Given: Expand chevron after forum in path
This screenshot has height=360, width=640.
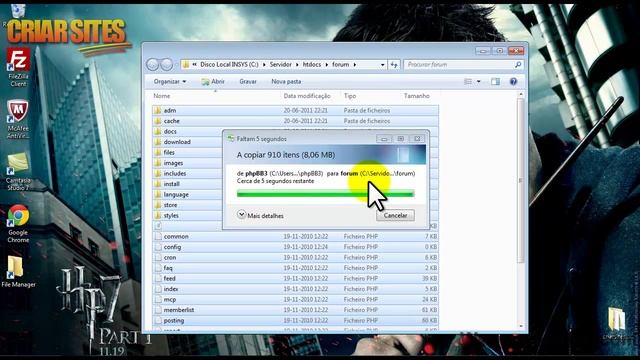Looking at the screenshot, I should (x=355, y=64).
